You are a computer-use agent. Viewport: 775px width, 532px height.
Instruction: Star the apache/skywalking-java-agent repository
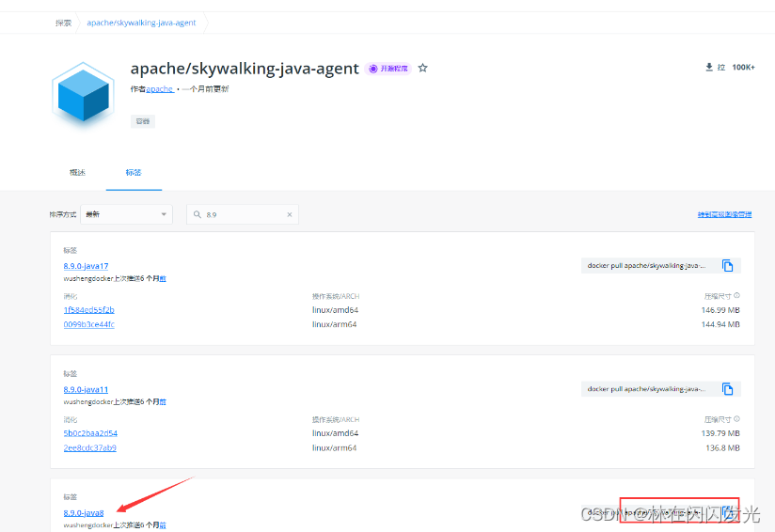[422, 68]
